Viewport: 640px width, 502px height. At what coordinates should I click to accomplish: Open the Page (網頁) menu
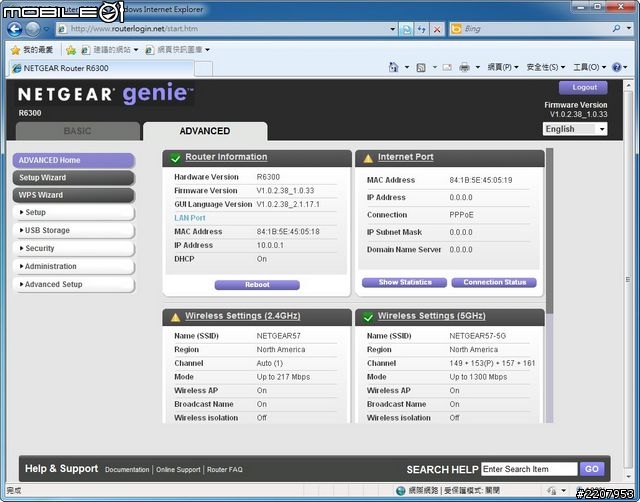503,67
